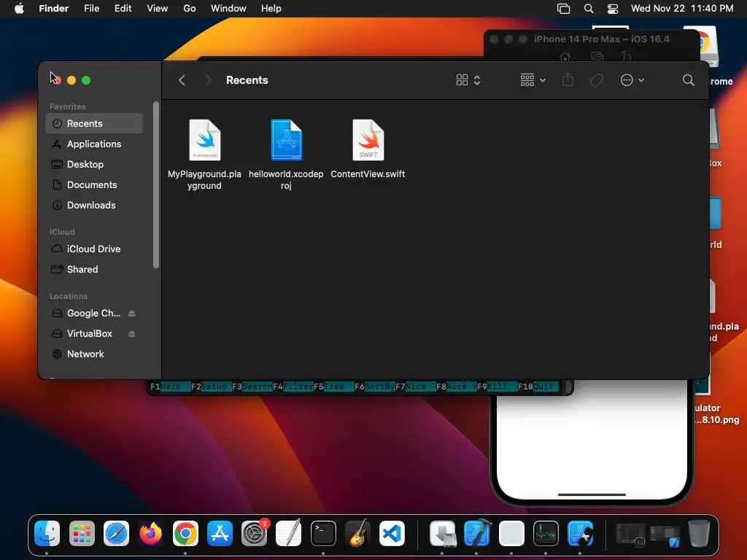This screenshot has height=560, width=747.
Task: Open the Shared folder in sidebar
Action: coord(94,270)
